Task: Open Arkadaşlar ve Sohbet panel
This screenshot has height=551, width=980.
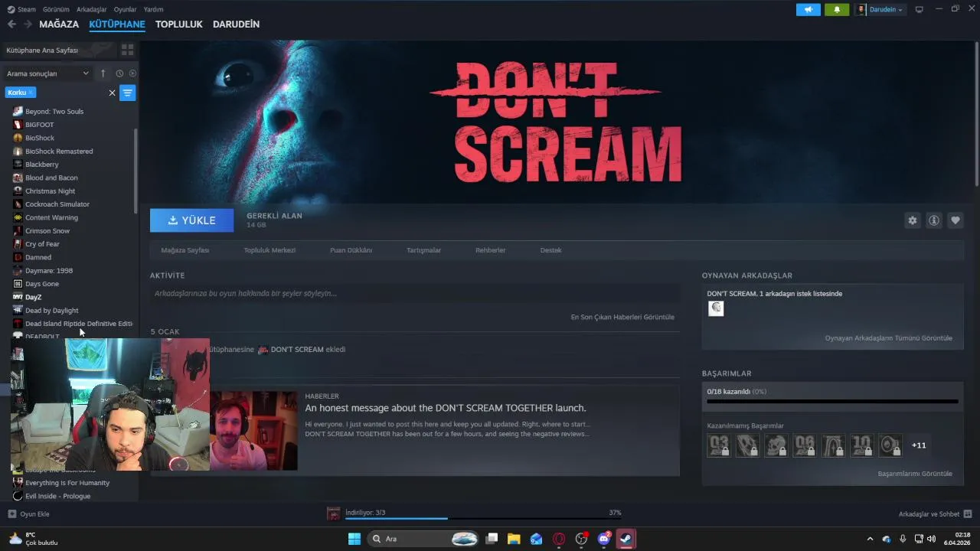Action: coord(935,514)
